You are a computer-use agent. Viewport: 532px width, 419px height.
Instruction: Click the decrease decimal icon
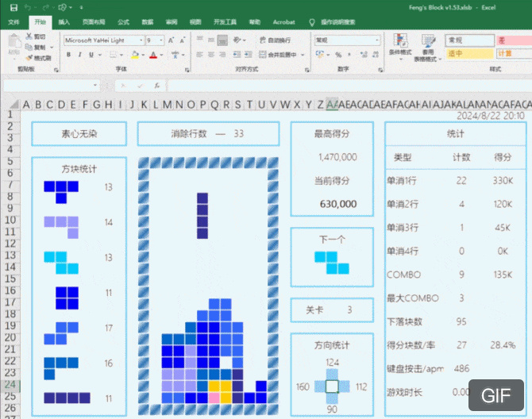tap(376, 54)
